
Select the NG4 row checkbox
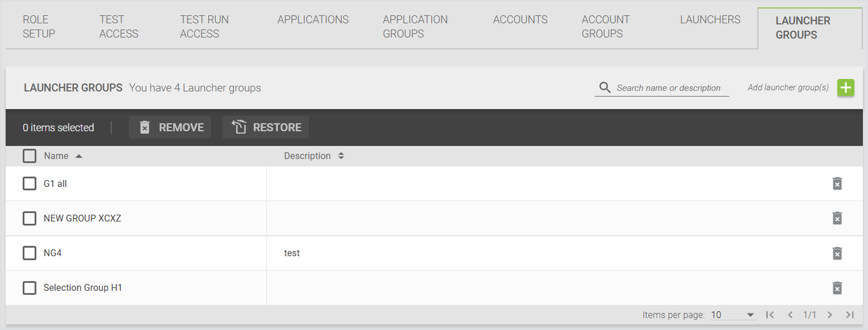pos(30,253)
